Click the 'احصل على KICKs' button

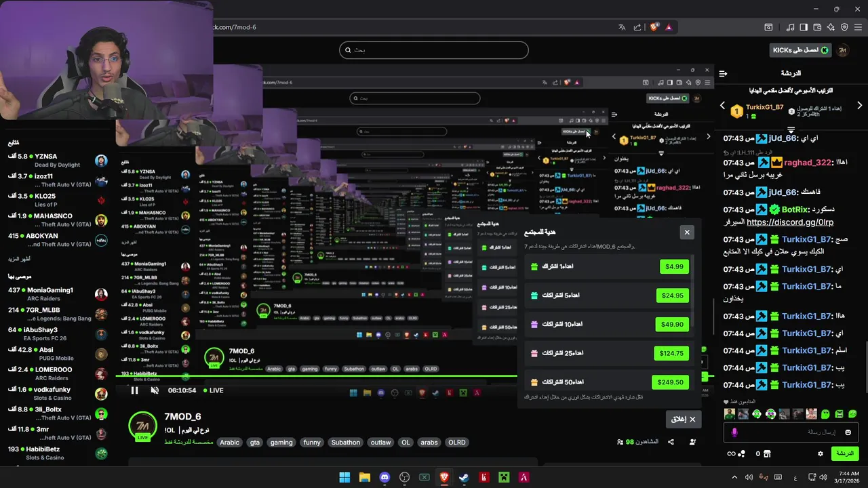pyautogui.click(x=801, y=50)
